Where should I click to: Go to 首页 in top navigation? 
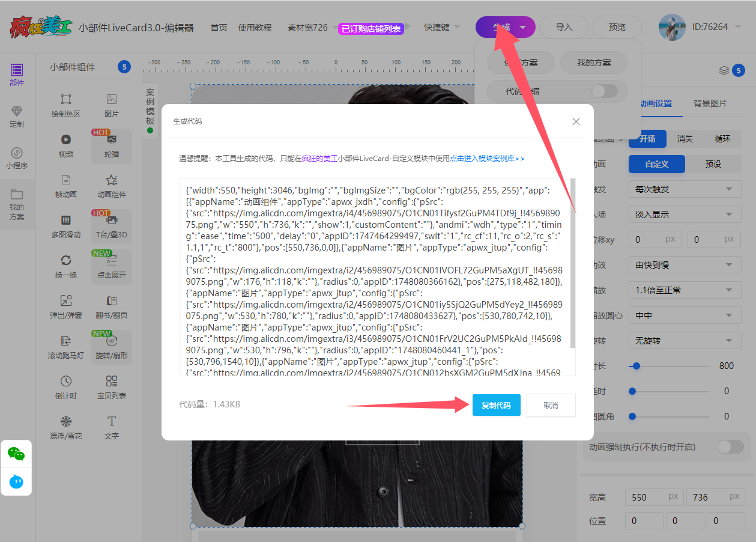[x=219, y=28]
